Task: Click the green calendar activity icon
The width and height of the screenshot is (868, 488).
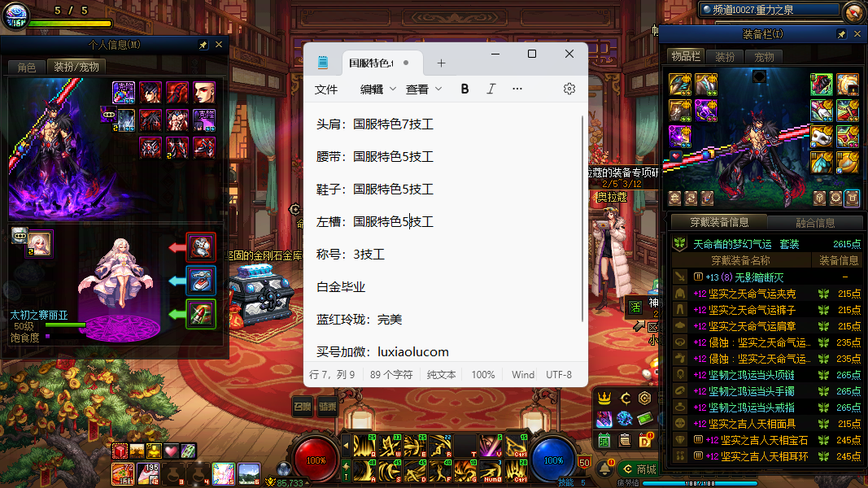Action: point(604,440)
